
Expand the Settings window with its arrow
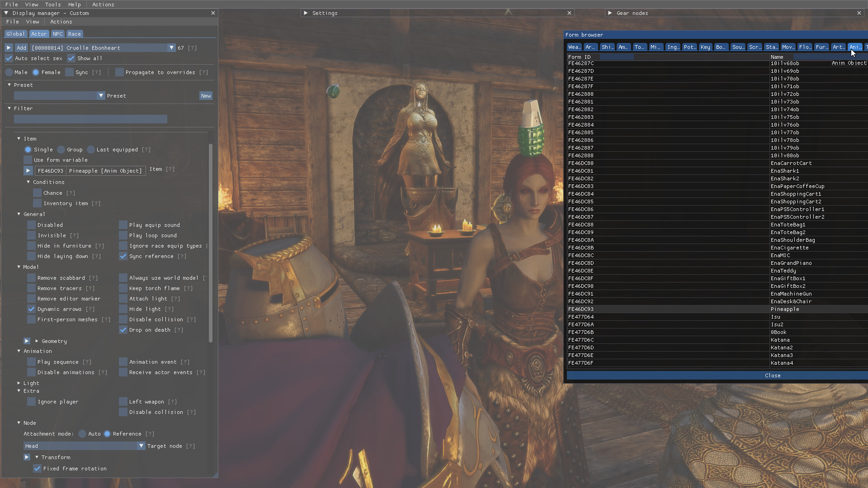click(306, 13)
